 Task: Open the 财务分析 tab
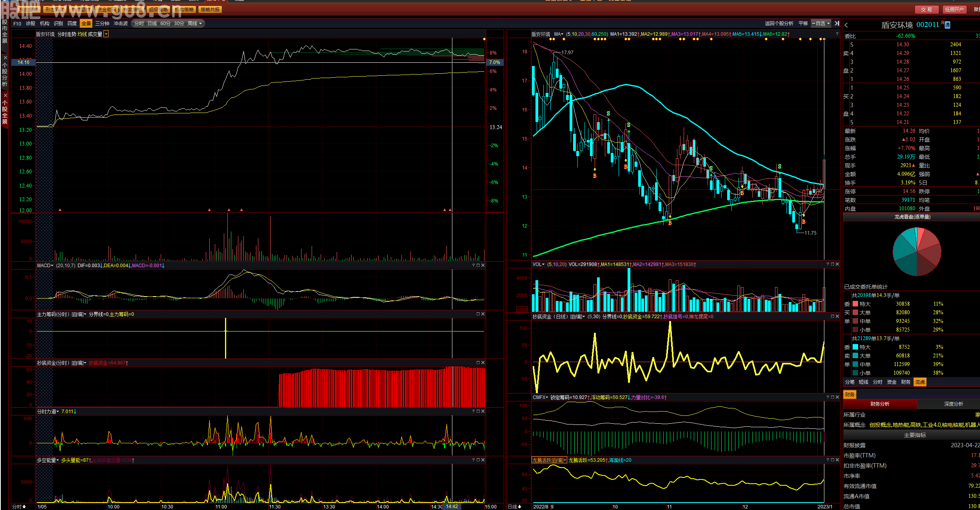(x=880, y=404)
